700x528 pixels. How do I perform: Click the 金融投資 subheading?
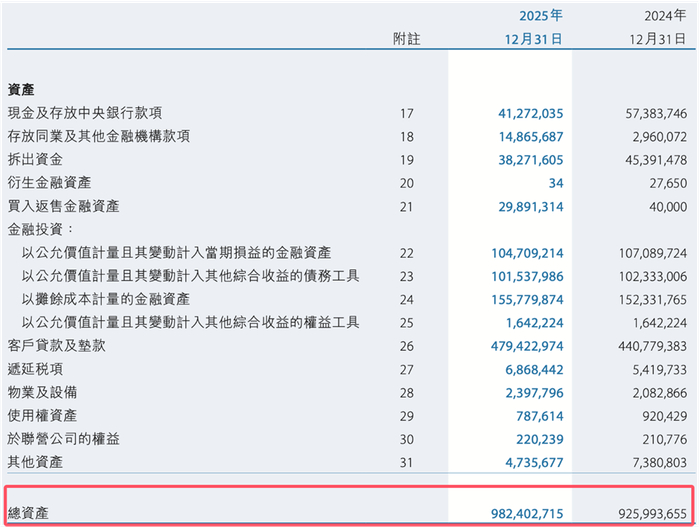click(40, 229)
